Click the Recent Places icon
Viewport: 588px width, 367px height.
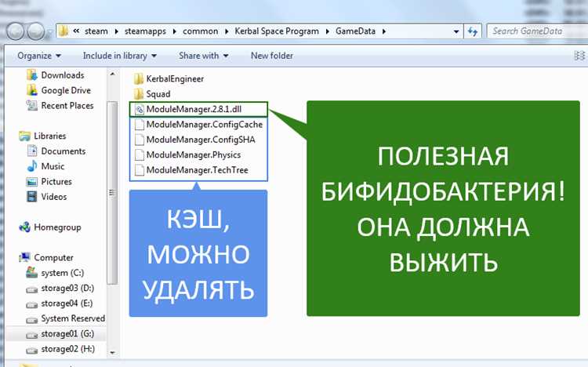coord(32,105)
